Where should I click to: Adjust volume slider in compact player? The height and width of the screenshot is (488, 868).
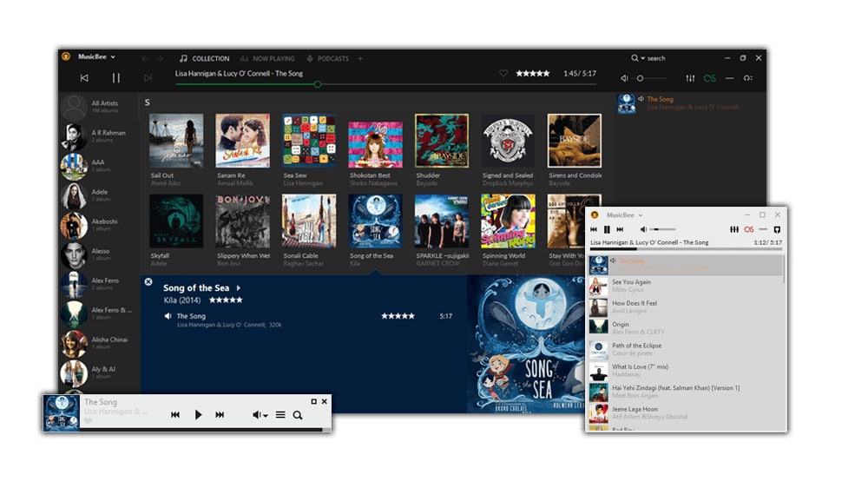click(x=663, y=229)
